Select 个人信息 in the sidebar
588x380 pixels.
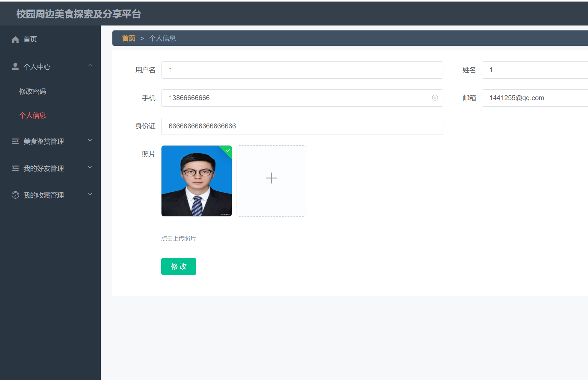coord(33,115)
